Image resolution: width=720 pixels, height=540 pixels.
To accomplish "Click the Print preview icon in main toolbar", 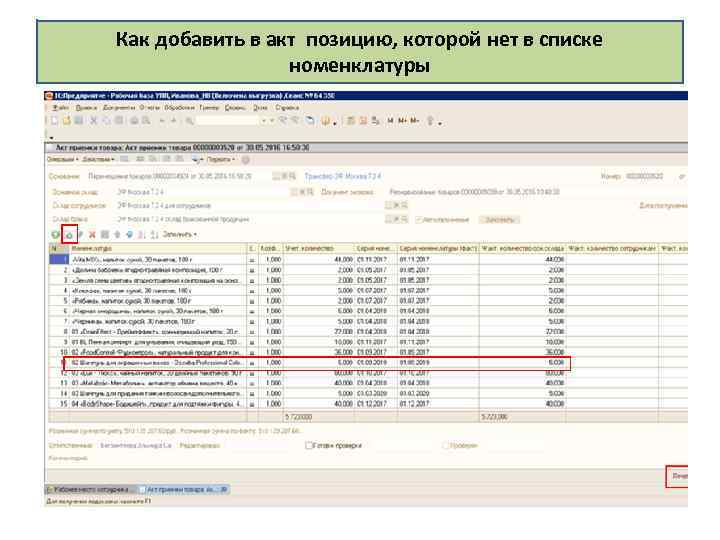I will pyautogui.click(x=146, y=121).
